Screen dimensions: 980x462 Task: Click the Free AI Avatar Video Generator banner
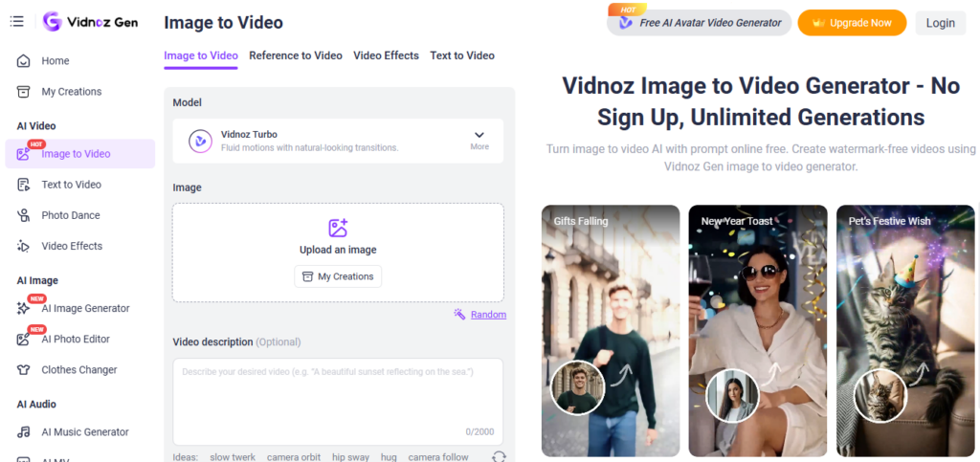coord(699,22)
